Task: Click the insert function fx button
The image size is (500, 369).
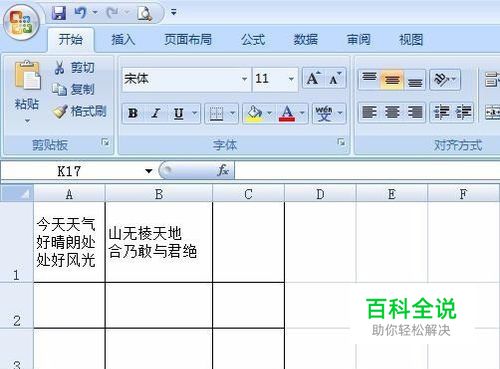Action: 223,171
